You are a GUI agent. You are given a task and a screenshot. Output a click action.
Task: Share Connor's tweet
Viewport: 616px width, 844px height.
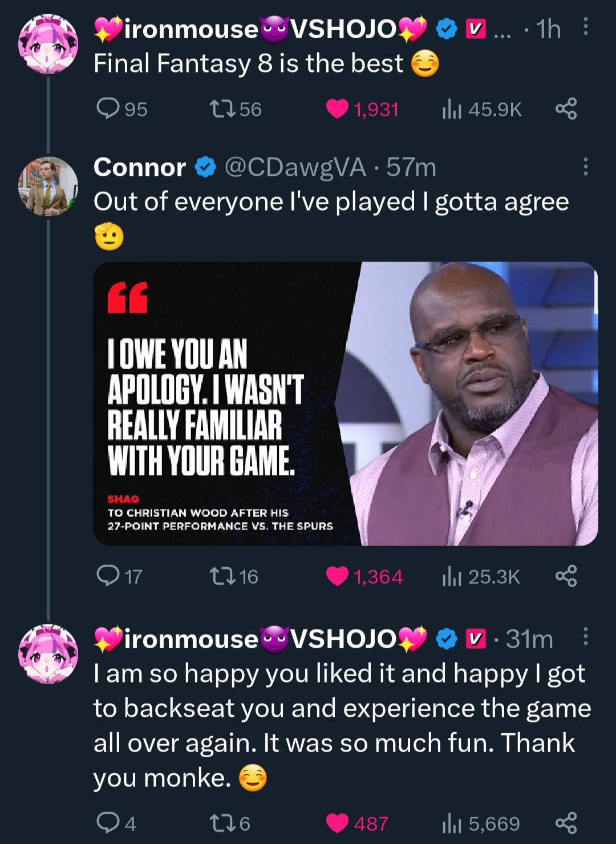(566, 576)
